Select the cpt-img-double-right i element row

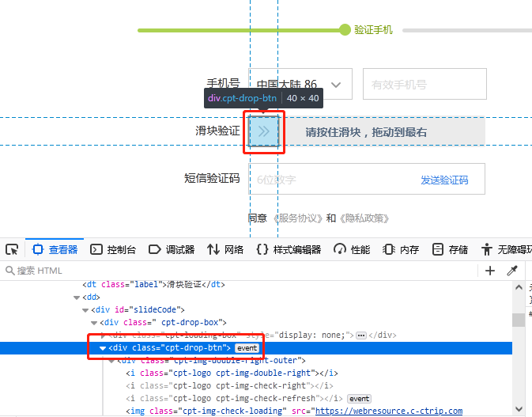232,373
